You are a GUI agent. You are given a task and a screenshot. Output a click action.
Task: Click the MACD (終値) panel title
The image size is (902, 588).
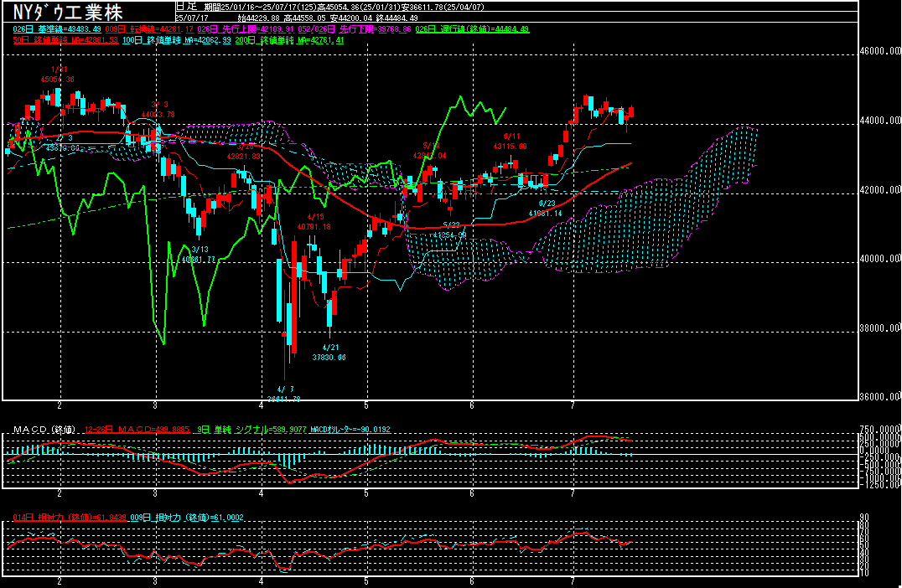click(45, 430)
